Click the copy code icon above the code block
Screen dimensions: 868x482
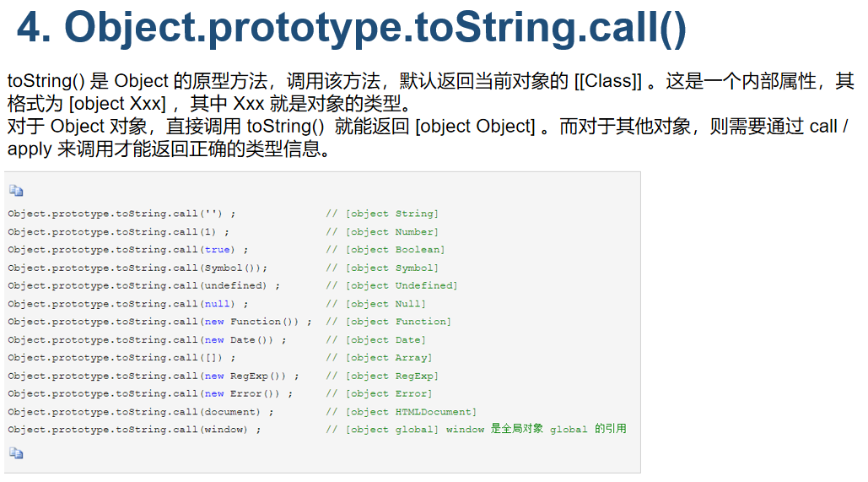coord(16,191)
